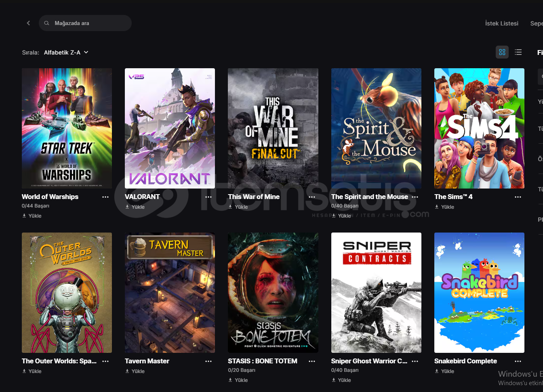Viewport: 543px width, 392px height.
Task: Go back using the left chevron arrow
Action: 28,23
